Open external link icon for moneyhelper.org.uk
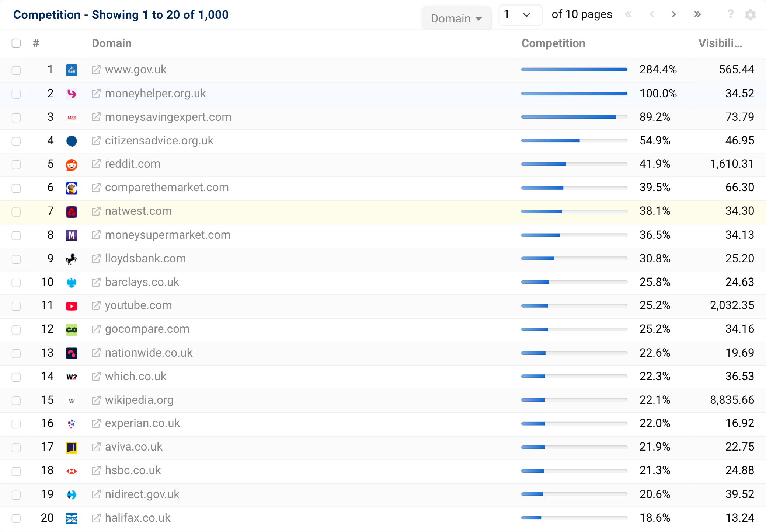766x532 pixels. click(96, 94)
